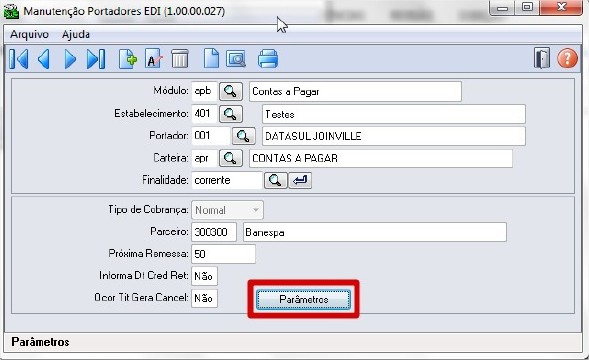Click the edit record icon

(154, 59)
